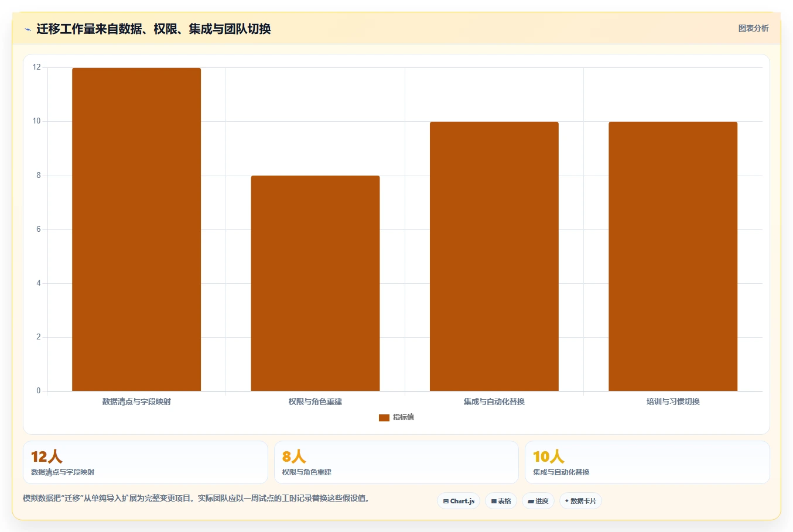Click the x-axis label 培训与习惯切换
The image size is (793, 532).
(x=673, y=401)
